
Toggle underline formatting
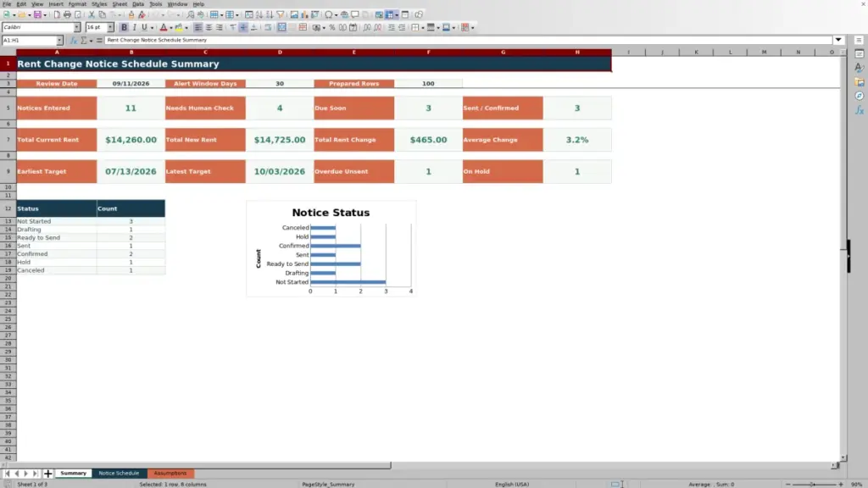(144, 27)
